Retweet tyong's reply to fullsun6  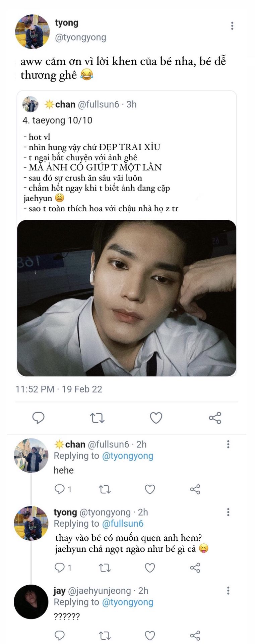tap(105, 568)
